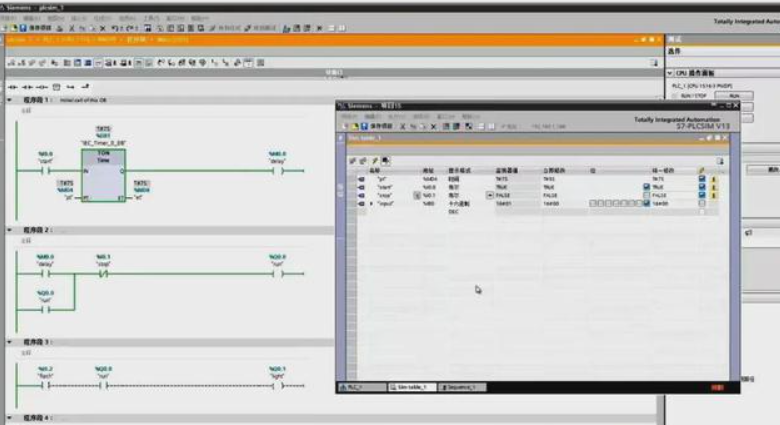Viewport: 780px width, 425px height.
Task: Collapse Network 2 using its triangle
Action: (9, 230)
